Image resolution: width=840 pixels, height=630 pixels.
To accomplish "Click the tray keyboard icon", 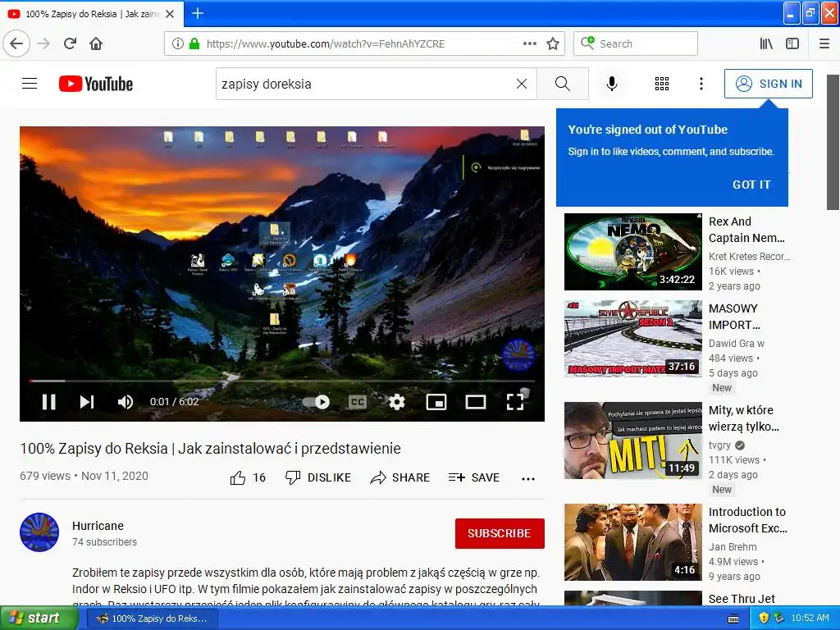I will (733, 619).
